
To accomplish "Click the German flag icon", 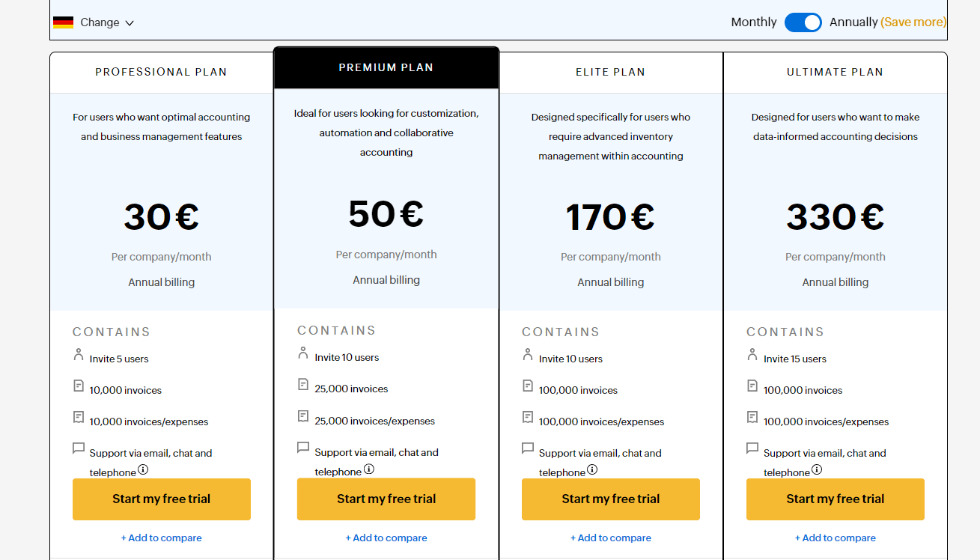I will coord(63,22).
